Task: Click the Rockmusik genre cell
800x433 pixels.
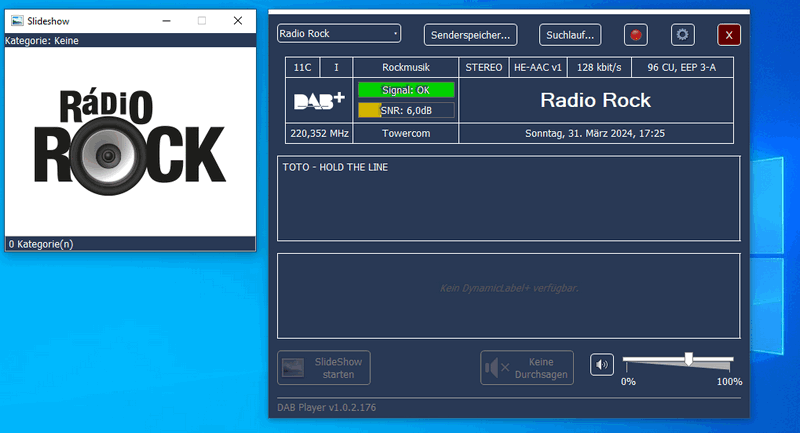Action: tap(406, 67)
